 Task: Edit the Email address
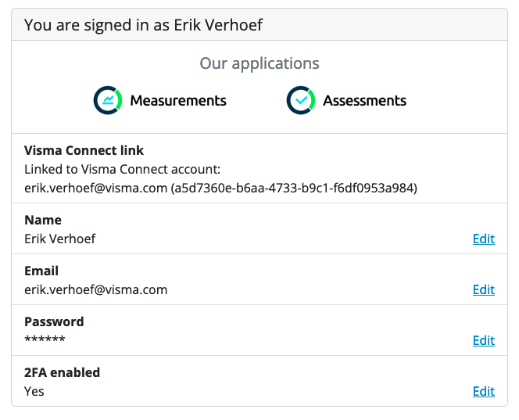click(484, 290)
